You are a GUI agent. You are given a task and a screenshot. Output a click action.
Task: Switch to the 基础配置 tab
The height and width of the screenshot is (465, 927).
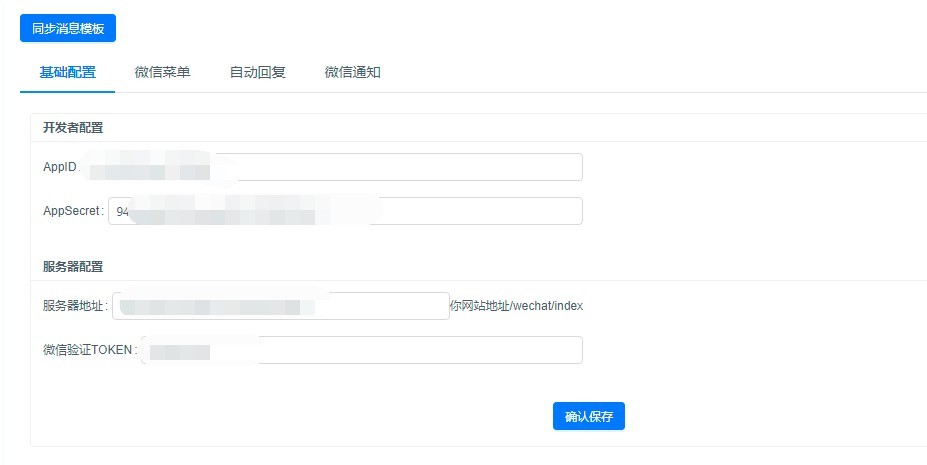coord(68,72)
